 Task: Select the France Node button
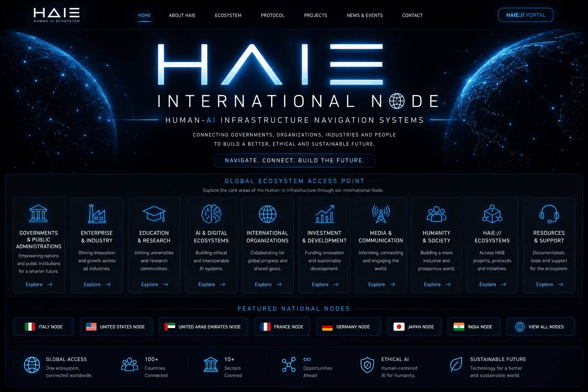[282, 327]
